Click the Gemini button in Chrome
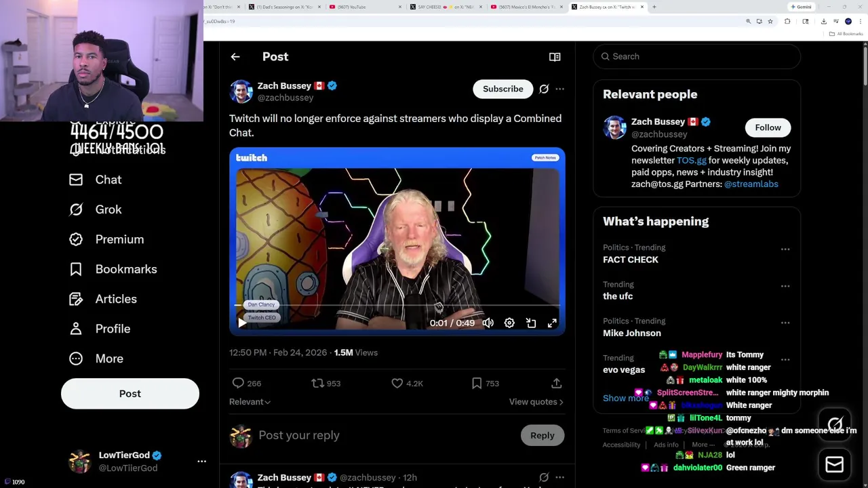The width and height of the screenshot is (868, 488). click(801, 7)
